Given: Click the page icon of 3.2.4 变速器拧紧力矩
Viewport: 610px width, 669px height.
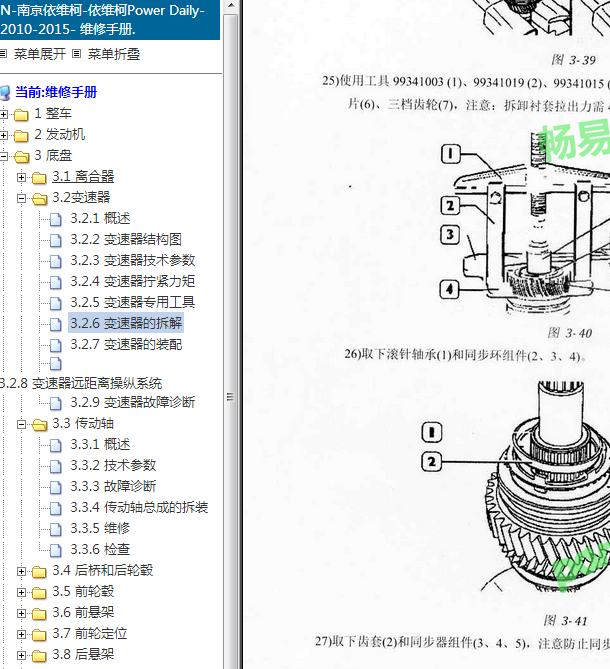Looking at the screenshot, I should click(56, 282).
